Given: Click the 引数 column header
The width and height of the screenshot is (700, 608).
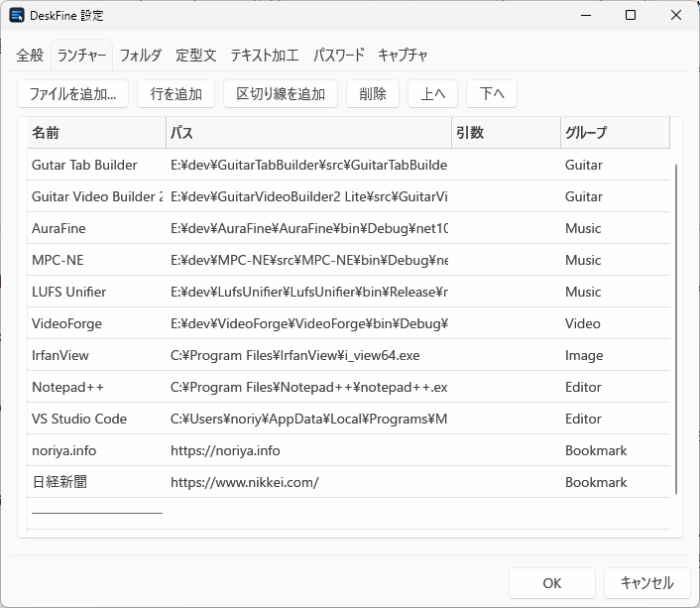Looking at the screenshot, I should (x=506, y=133).
